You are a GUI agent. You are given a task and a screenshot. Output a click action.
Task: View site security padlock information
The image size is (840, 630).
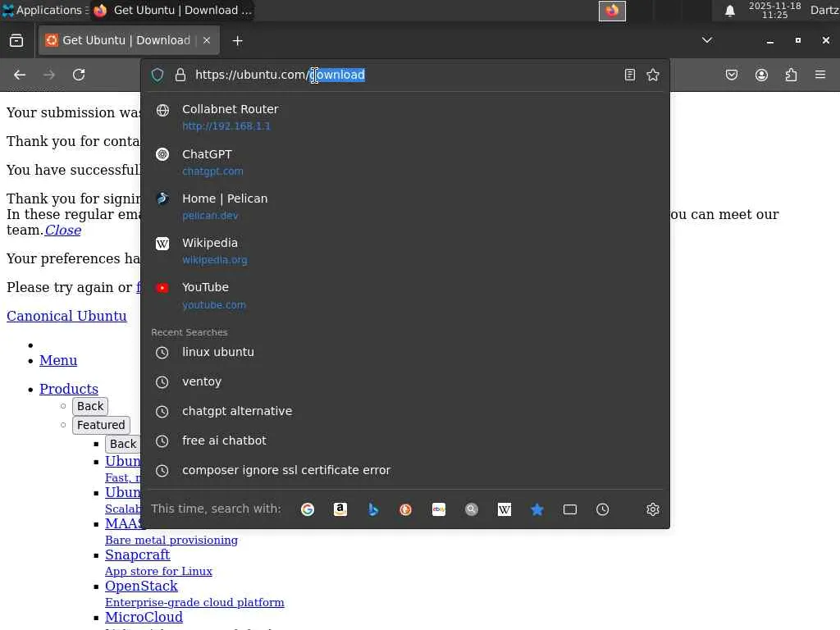[180, 75]
